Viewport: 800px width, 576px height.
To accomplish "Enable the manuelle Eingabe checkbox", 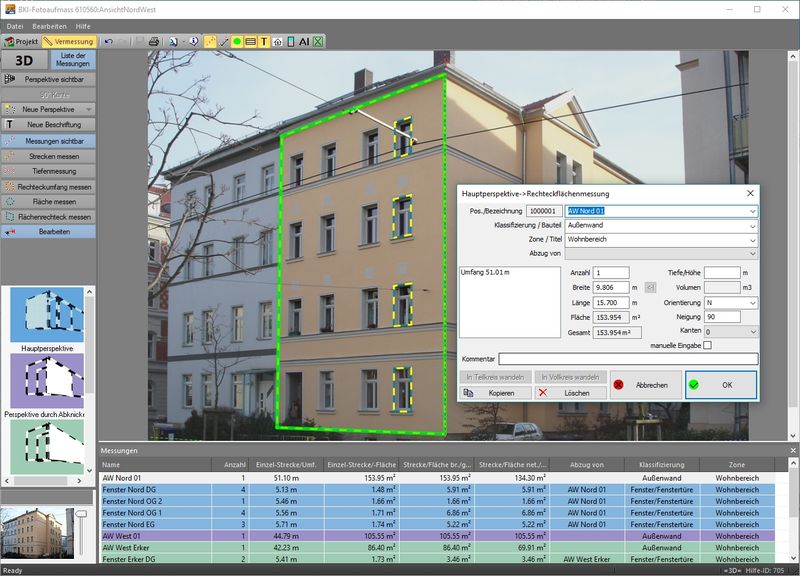I will click(707, 345).
